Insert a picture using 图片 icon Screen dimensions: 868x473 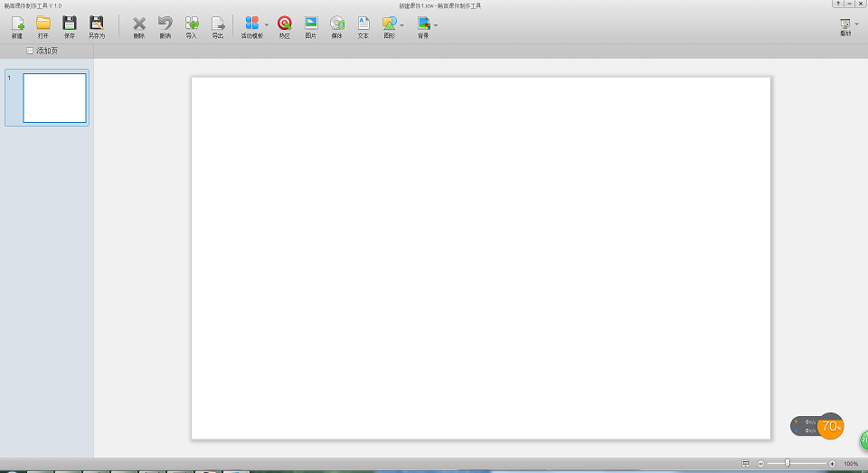(x=311, y=24)
